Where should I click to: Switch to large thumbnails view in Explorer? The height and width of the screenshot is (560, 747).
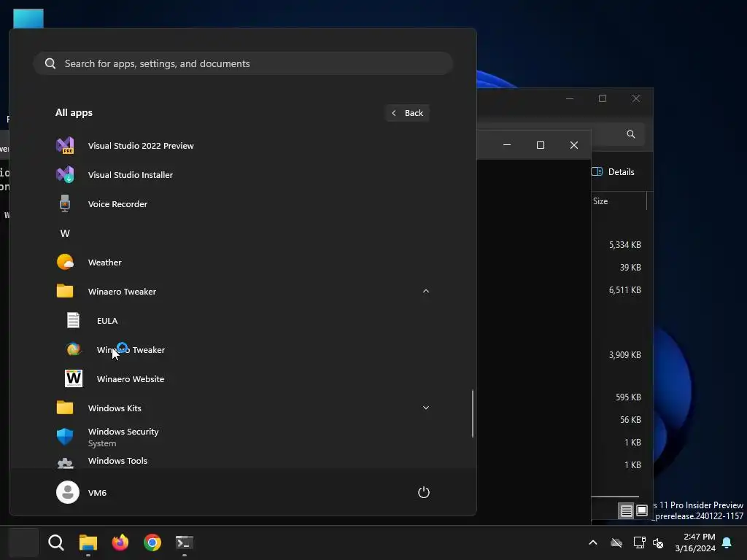(642, 510)
